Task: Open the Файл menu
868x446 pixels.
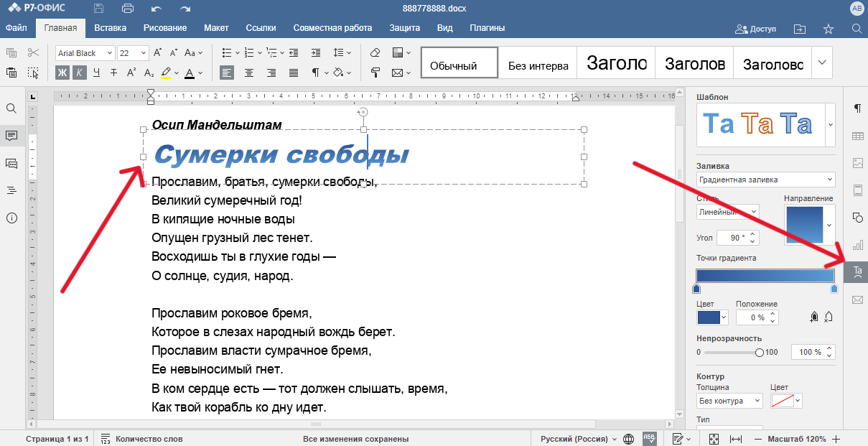Action: click(17, 28)
